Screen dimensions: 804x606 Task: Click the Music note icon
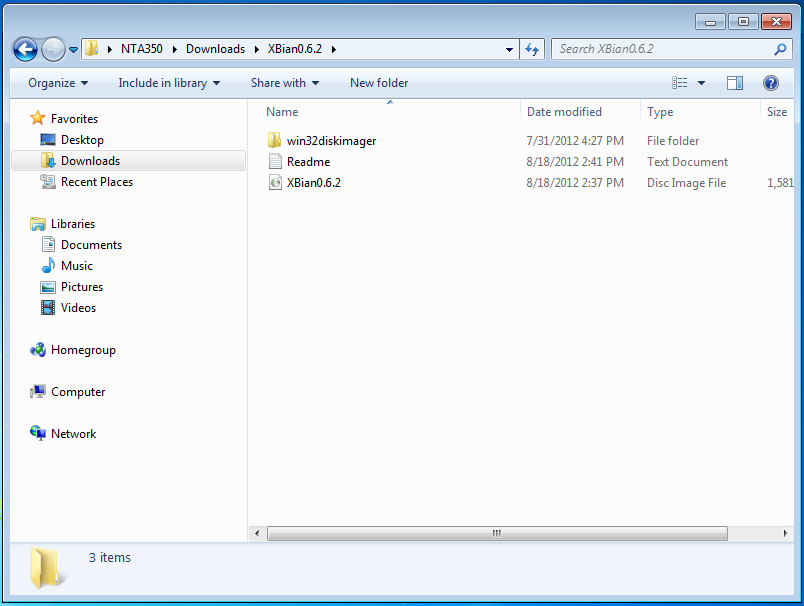tap(48, 266)
